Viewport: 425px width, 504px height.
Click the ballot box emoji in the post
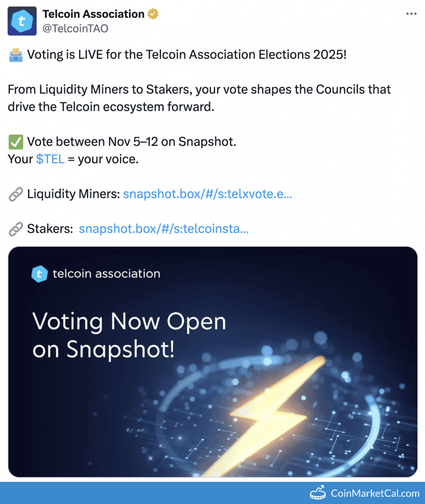(14, 54)
